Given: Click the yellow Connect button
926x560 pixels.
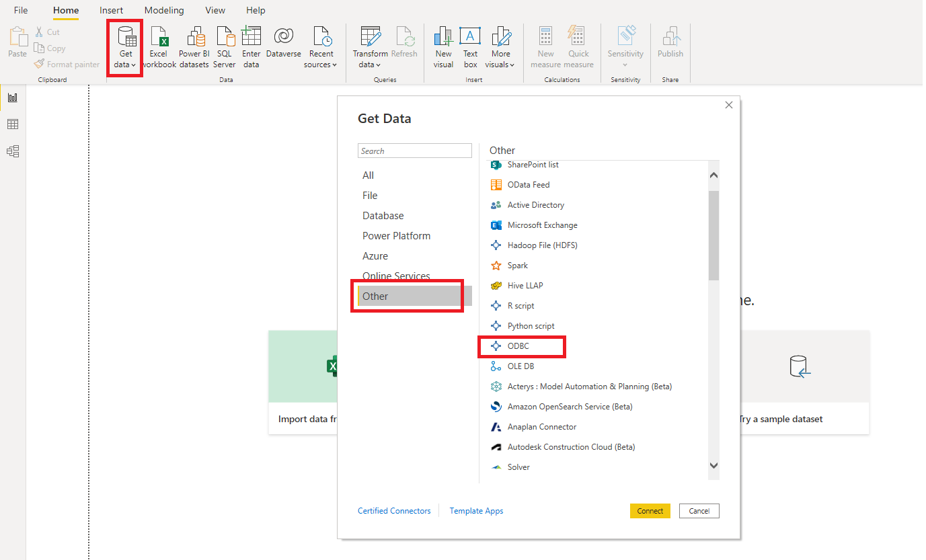Looking at the screenshot, I should coord(650,511).
